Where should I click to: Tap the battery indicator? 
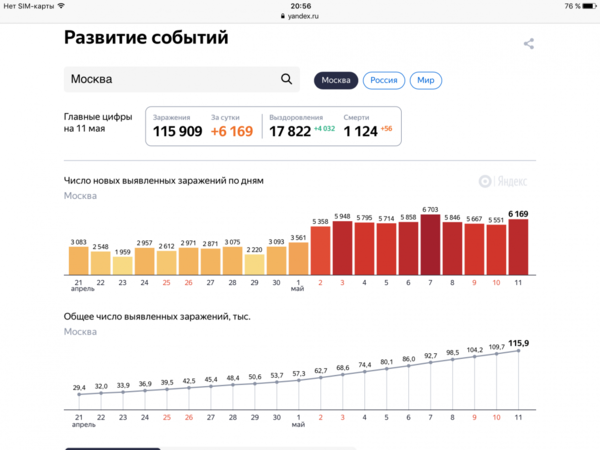tap(586, 6)
